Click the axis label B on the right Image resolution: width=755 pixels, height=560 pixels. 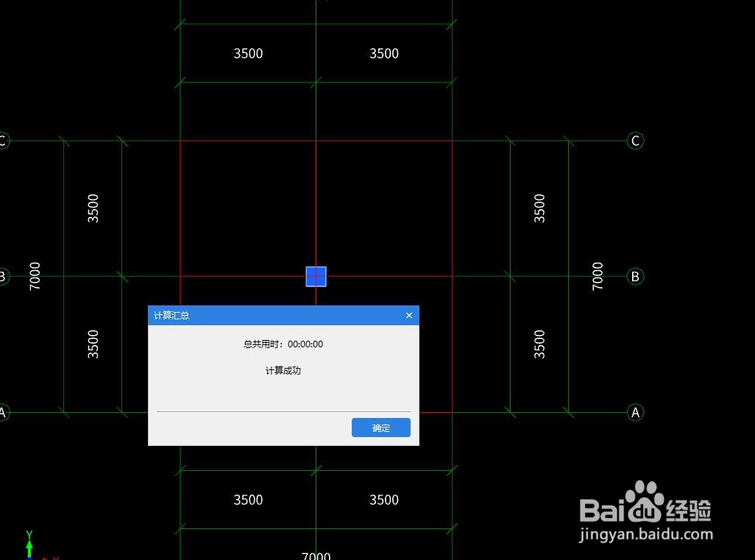(635, 277)
